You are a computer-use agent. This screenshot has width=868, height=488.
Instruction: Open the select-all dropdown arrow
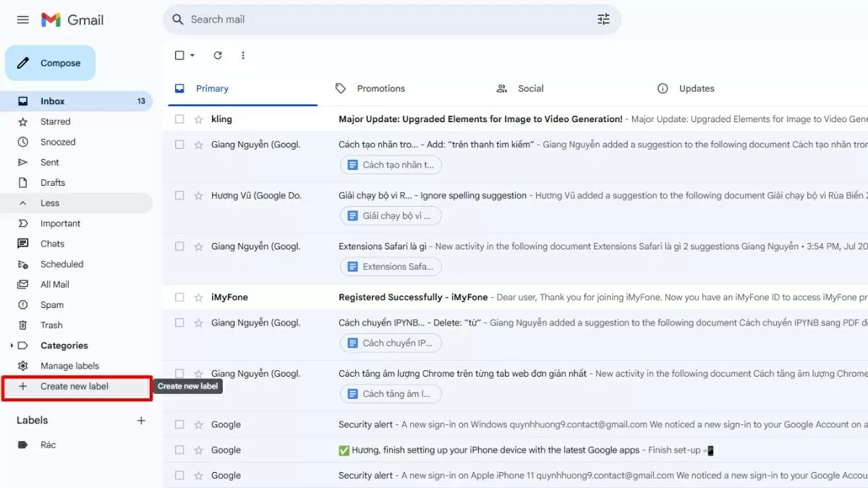pyautogui.click(x=192, y=56)
